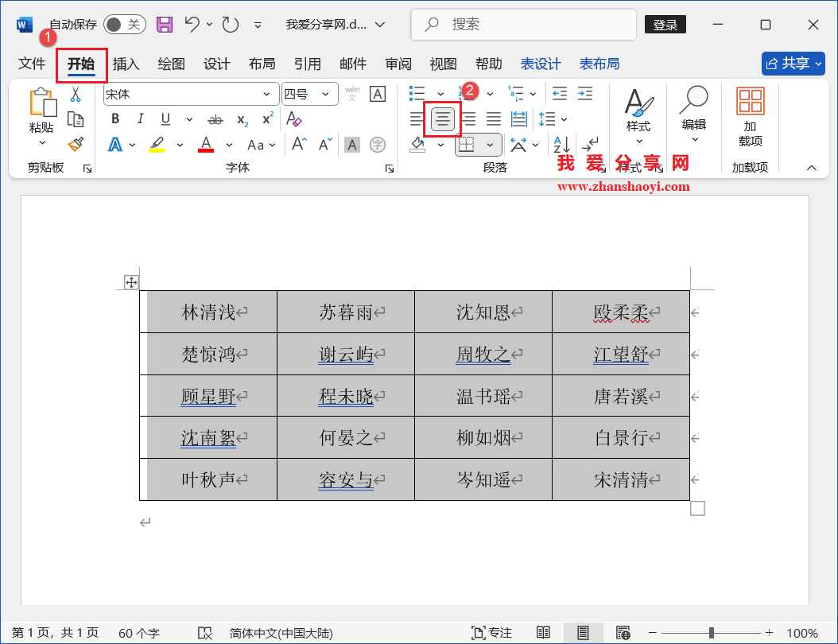Open the 编辑 editing menu
Viewport: 838px width, 644px height.
(x=694, y=115)
